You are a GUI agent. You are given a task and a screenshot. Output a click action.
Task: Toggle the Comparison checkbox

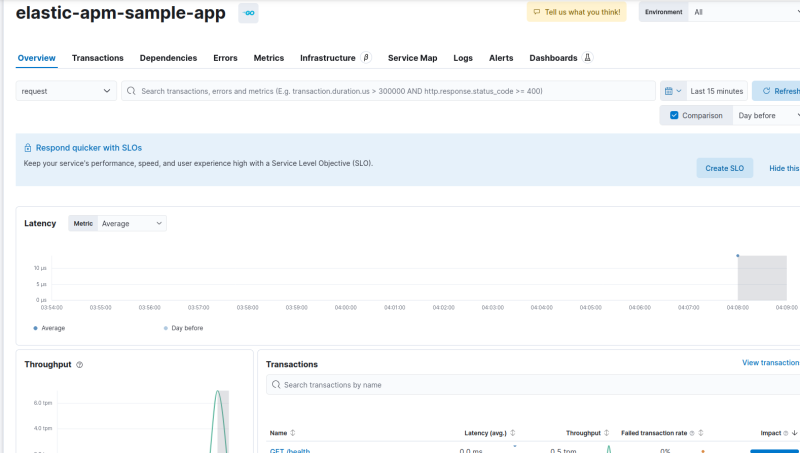coord(674,116)
